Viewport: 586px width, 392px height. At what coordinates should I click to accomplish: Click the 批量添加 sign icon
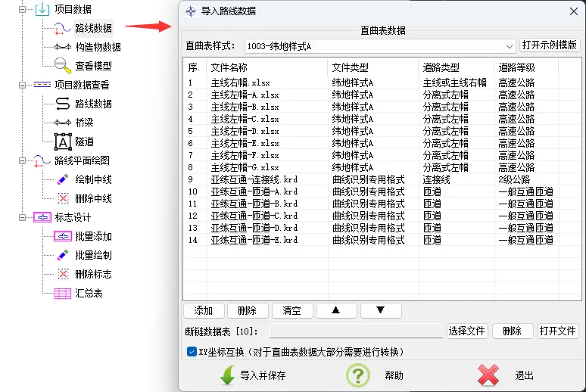(62, 237)
